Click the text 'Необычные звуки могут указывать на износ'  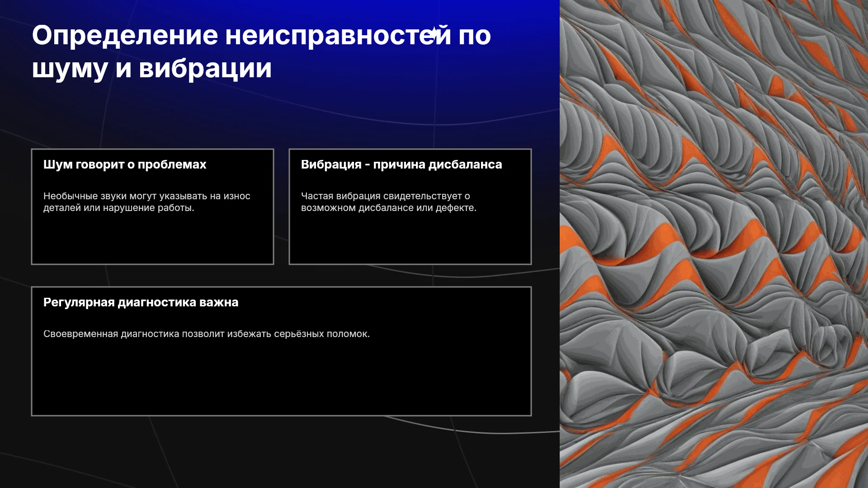click(147, 196)
